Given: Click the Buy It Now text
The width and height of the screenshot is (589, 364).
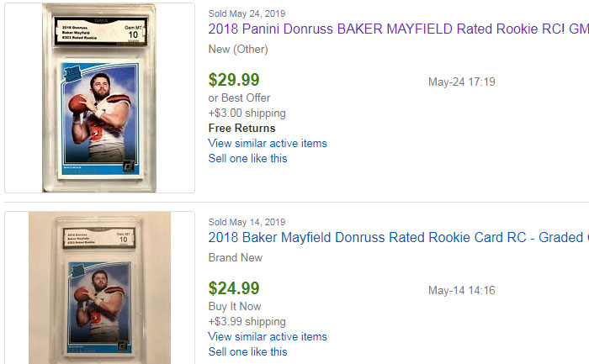Looking at the screenshot, I should click(x=235, y=306).
